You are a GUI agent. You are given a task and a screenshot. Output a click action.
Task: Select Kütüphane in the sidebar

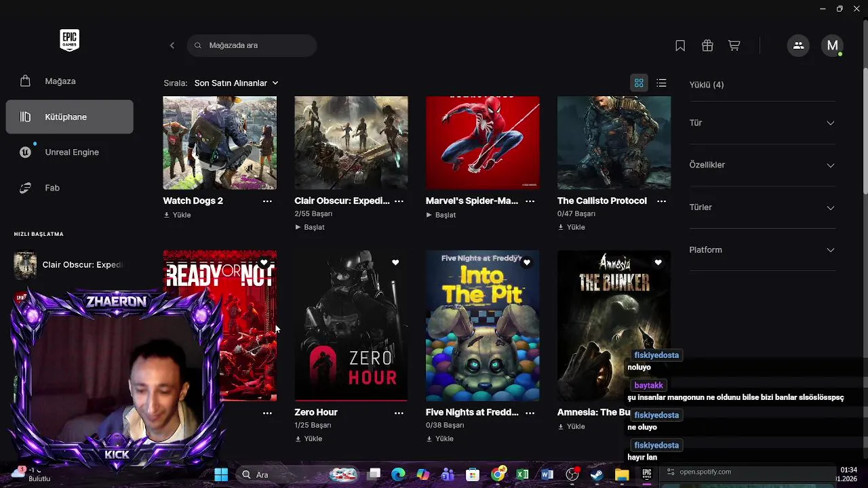tap(69, 117)
